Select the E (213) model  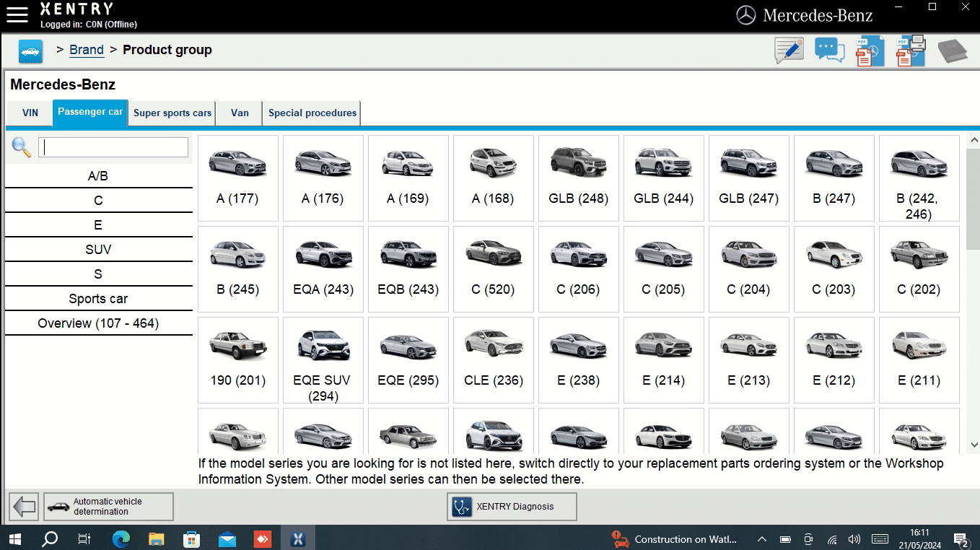click(x=748, y=360)
